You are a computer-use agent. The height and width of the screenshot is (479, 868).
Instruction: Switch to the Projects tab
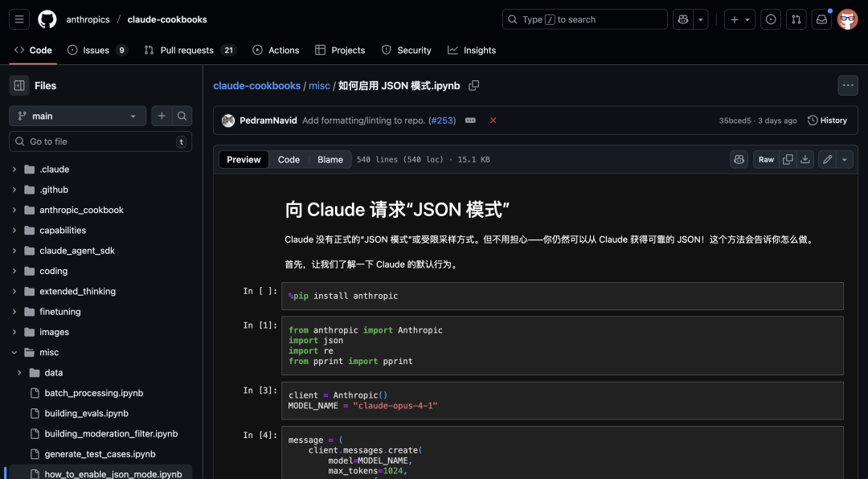pyautogui.click(x=340, y=50)
